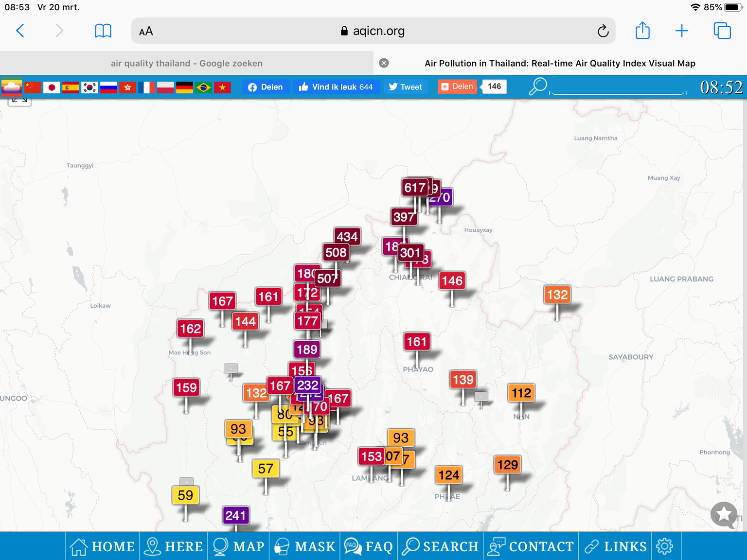Focus the city search input field

click(x=618, y=87)
